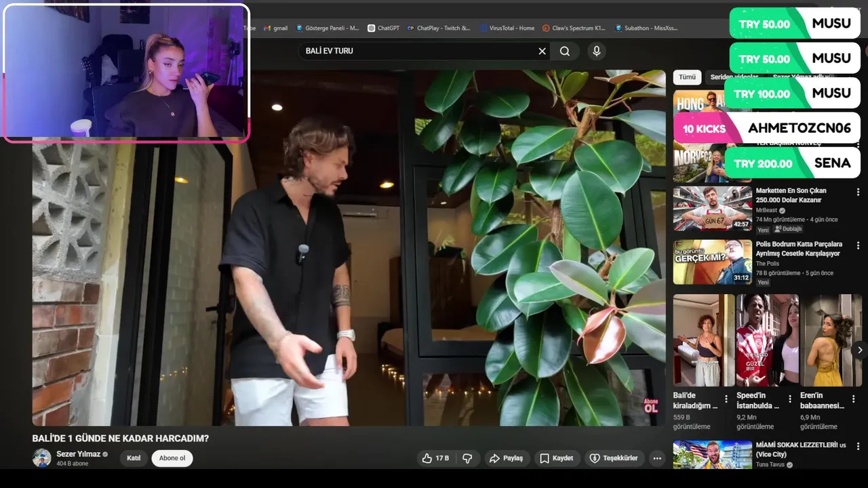Viewport: 868px width, 488px height.
Task: Start voice search with the microphone icon
Action: point(597,51)
